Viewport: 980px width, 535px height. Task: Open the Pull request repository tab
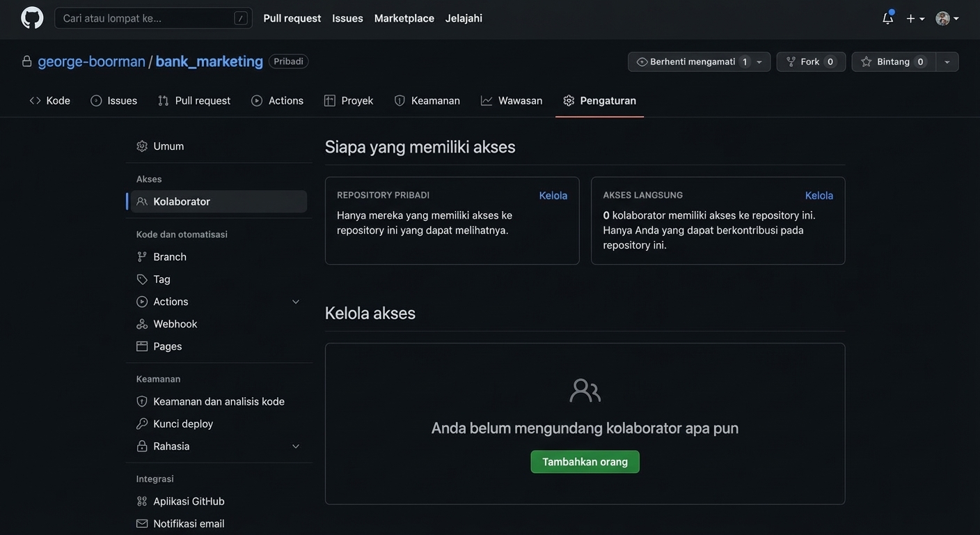pyautogui.click(x=194, y=100)
